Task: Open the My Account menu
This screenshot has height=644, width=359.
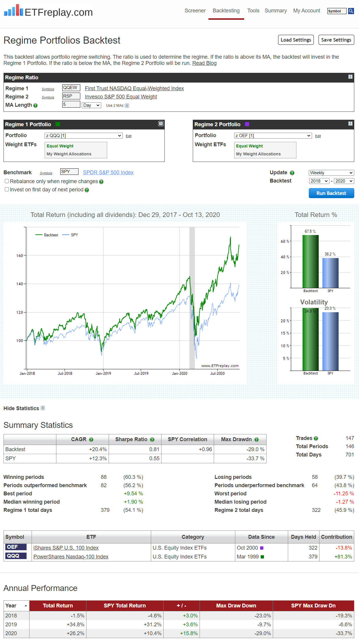Action: (x=307, y=11)
